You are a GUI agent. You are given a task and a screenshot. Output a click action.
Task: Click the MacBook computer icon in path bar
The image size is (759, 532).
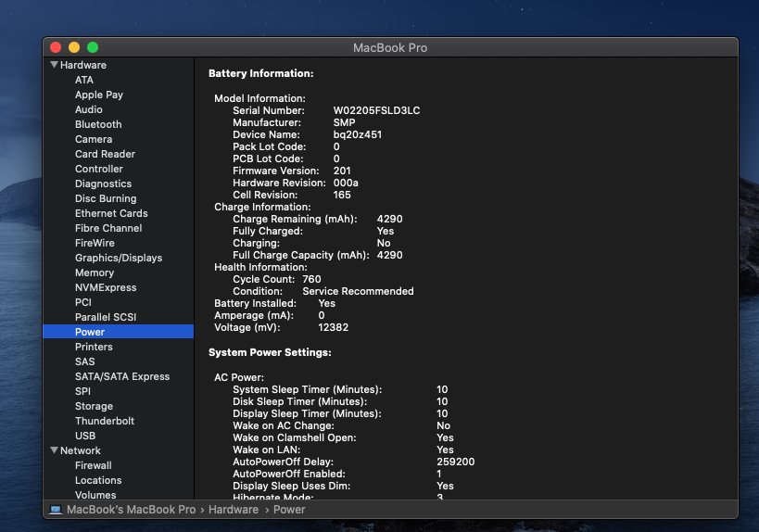pos(56,510)
